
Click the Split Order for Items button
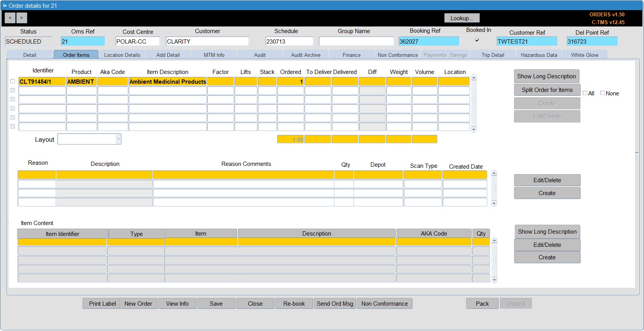(547, 90)
